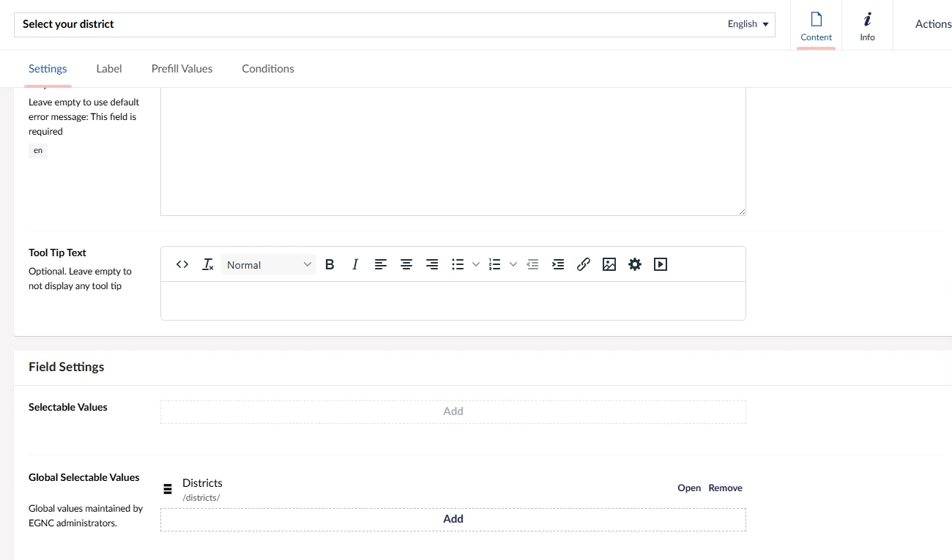Open the English language dropdown

coord(748,24)
